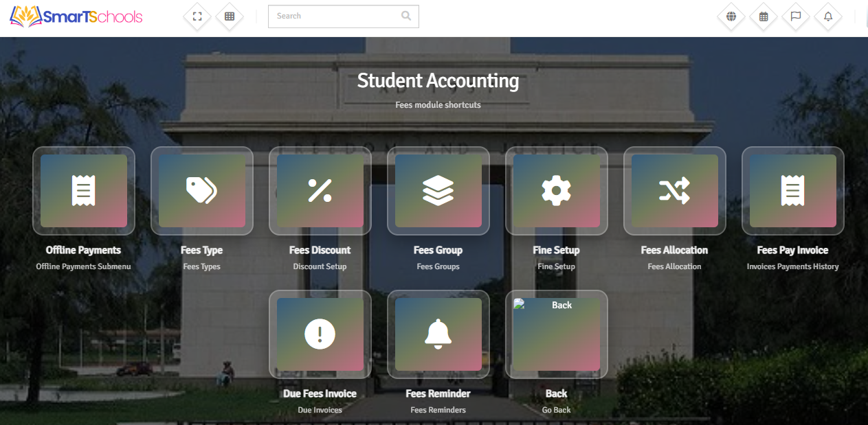Click the 'Invoices Payments History' subtitle
Viewport: 868px width, 425px height.
[793, 266]
